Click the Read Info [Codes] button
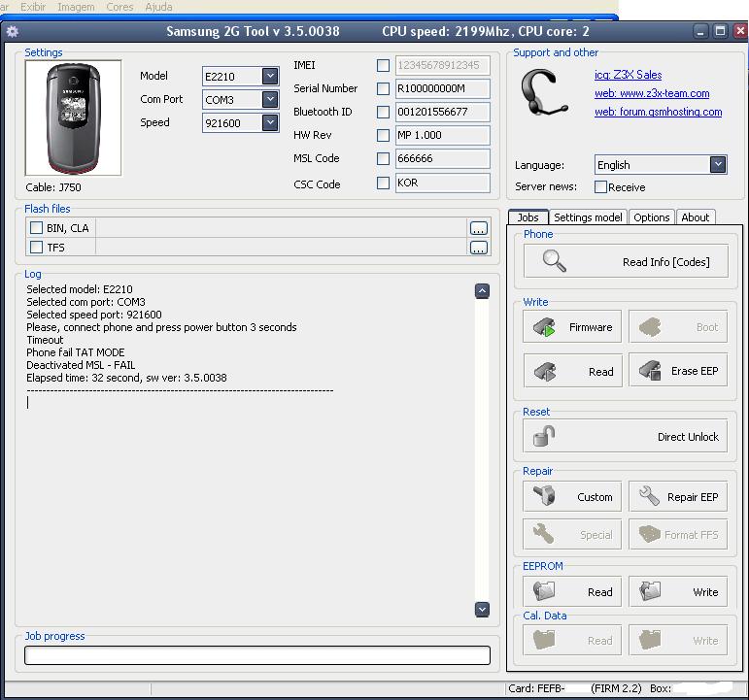Viewport: 749px width, 700px height. pyautogui.click(x=626, y=261)
